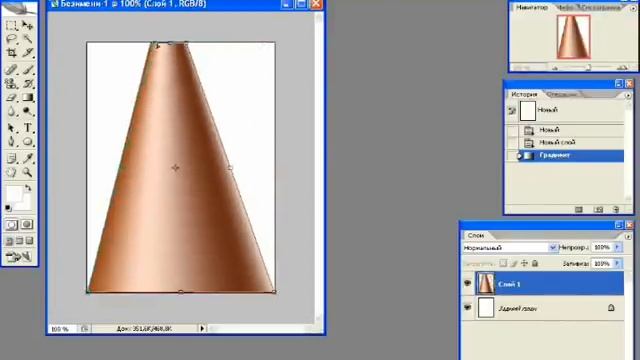The height and width of the screenshot is (360, 640).
Task: Open the opacity slider arrow
Action: [617, 247]
